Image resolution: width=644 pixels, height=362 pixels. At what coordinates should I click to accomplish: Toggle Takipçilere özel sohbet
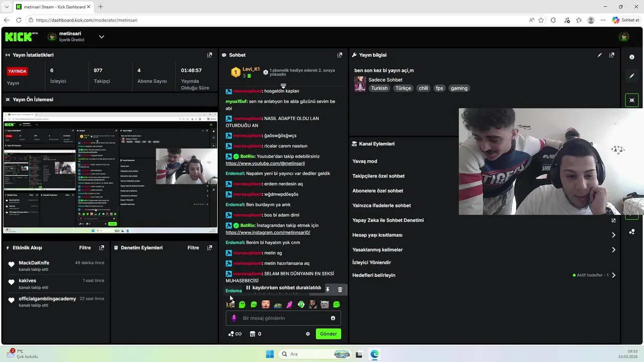pyautogui.click(x=378, y=176)
